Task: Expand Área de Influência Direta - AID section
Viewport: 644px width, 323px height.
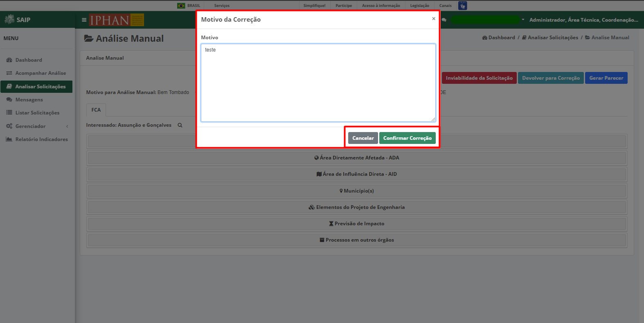Action: click(x=357, y=174)
